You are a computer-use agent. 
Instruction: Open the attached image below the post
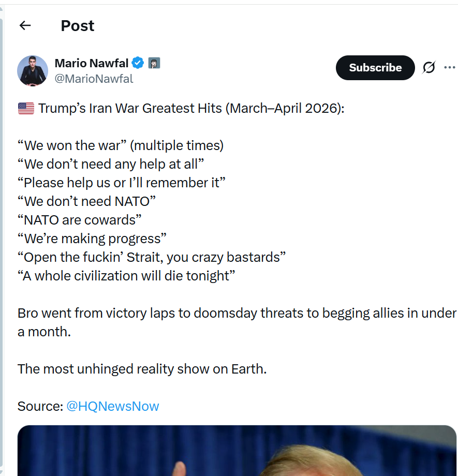point(237,450)
